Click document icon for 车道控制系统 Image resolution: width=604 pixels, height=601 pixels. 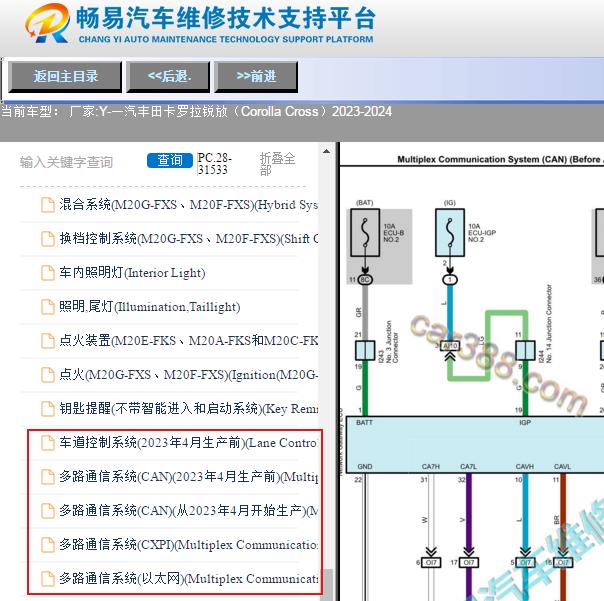click(48, 443)
